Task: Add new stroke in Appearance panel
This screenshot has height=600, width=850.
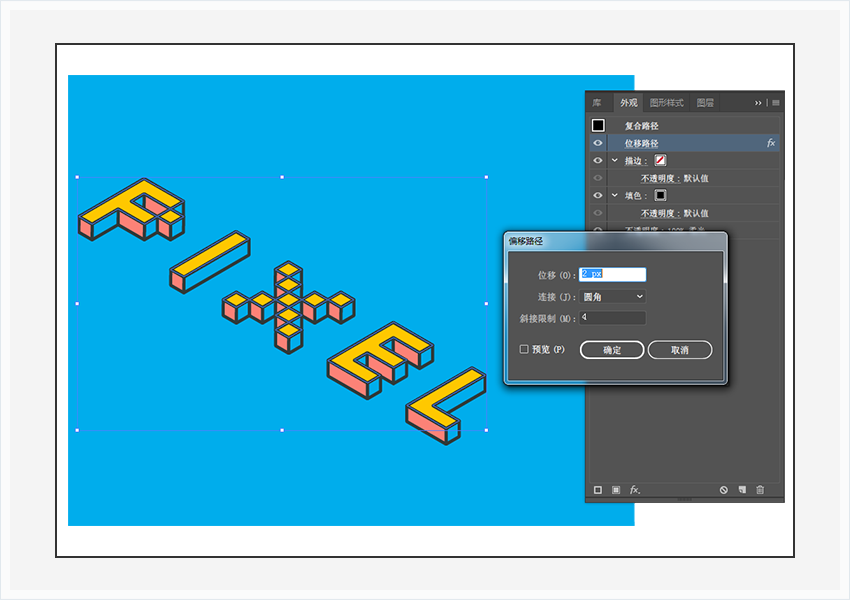Action: pos(598,490)
